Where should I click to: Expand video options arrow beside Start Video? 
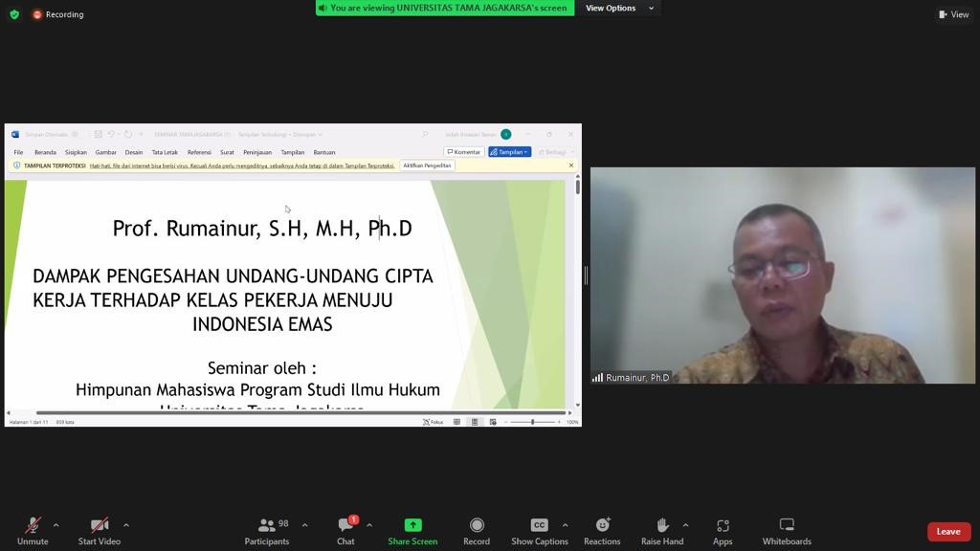click(x=125, y=524)
